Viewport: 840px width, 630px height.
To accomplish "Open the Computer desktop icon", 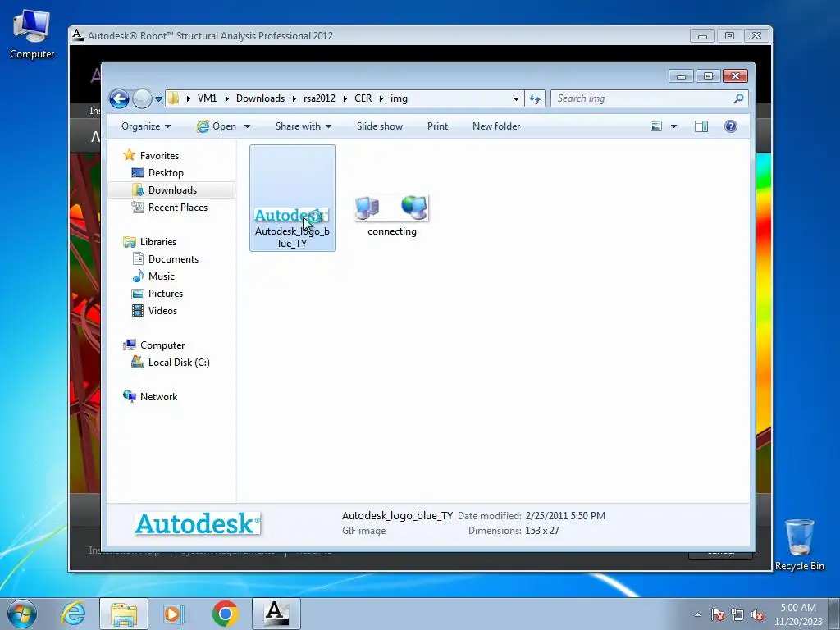I will (x=32, y=34).
